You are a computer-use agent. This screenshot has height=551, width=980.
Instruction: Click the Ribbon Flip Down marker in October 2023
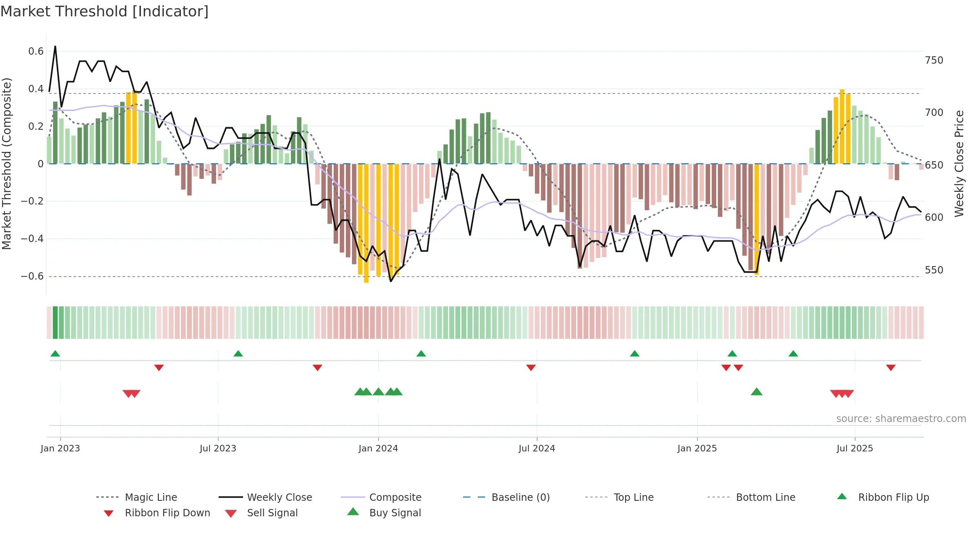[317, 368]
